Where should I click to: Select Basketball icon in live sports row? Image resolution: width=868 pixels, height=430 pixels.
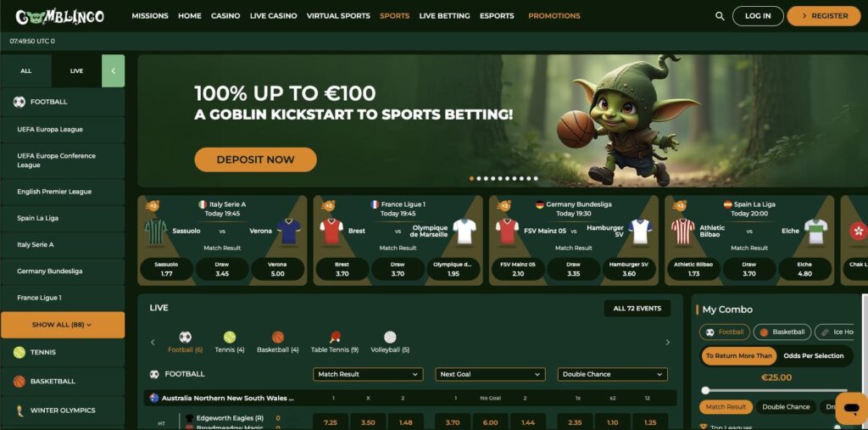click(278, 337)
